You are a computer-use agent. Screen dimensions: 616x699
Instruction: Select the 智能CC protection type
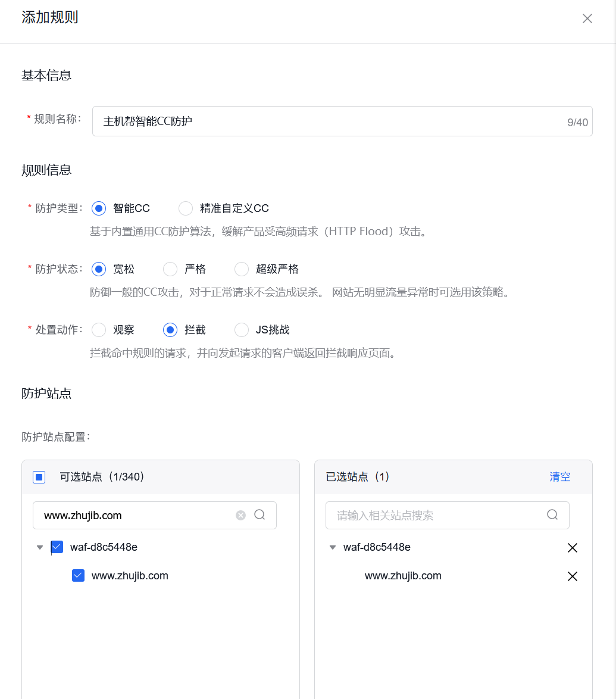tap(99, 208)
